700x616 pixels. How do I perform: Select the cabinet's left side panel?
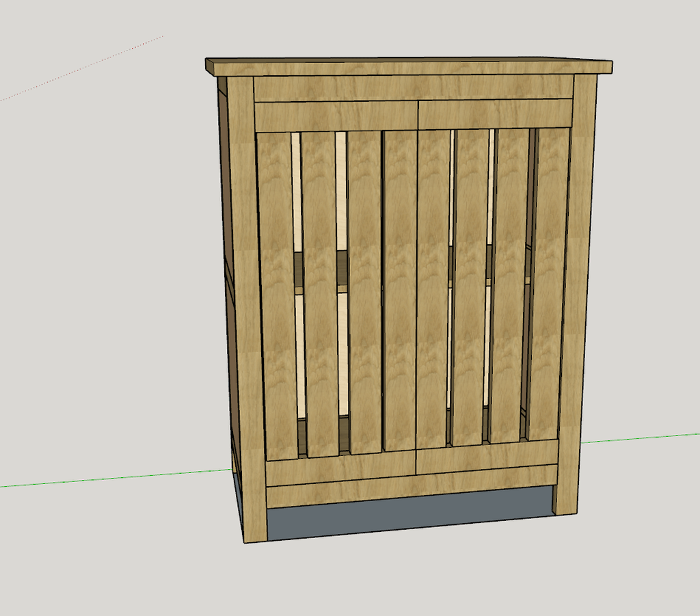(x=226, y=273)
